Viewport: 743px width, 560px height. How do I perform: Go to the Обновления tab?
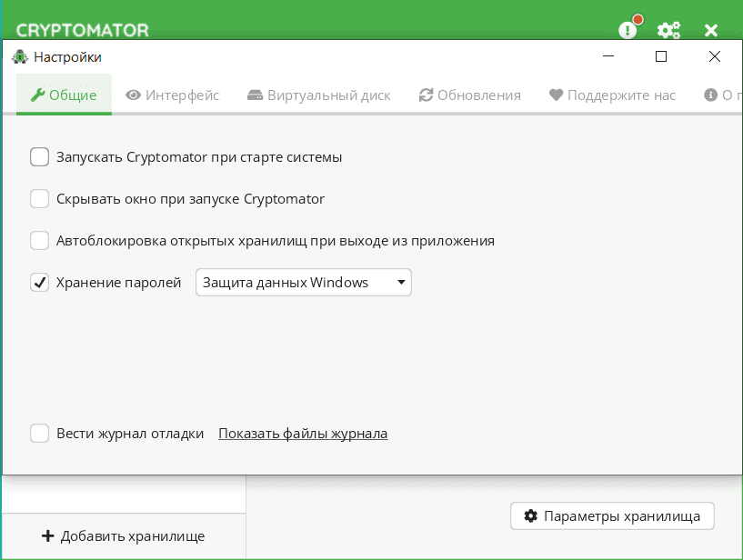[469, 95]
